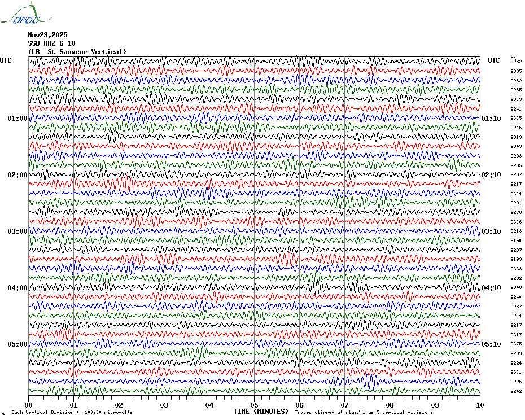Viewport: 525px width, 420px height.
Task: Click the DC value 2301
Action: (x=516, y=373)
